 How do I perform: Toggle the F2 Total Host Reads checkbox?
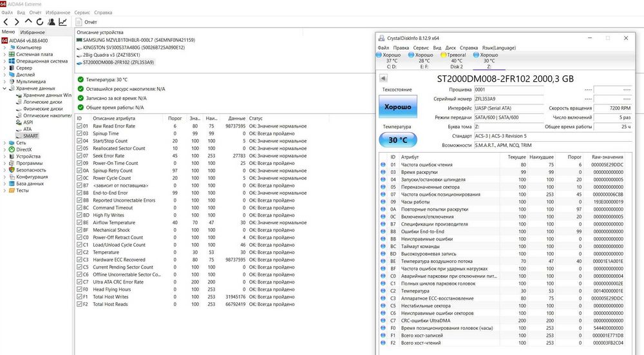(80, 305)
